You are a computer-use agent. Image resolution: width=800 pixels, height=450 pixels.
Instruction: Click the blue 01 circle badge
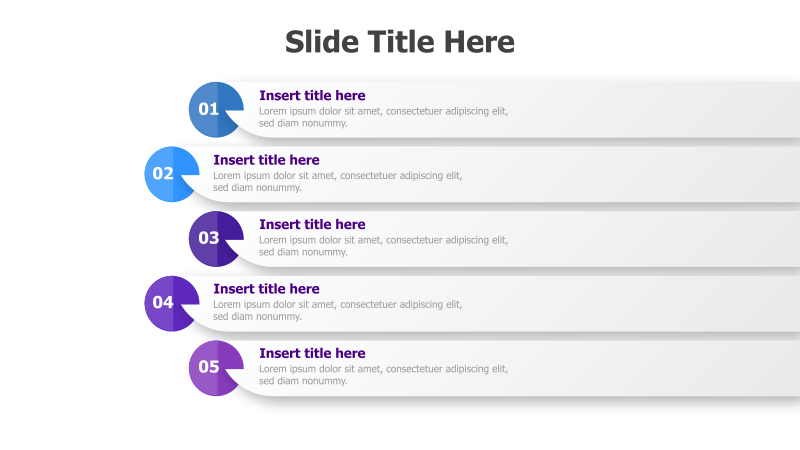[x=216, y=110]
